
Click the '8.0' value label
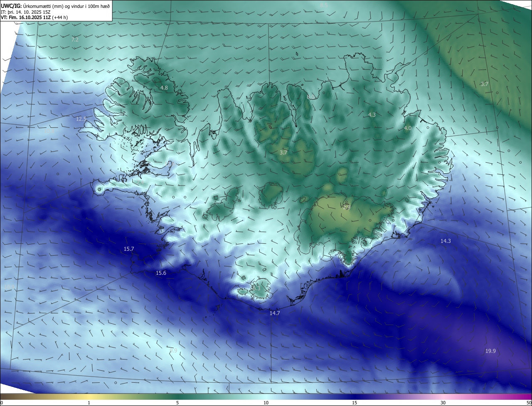coord(310,97)
